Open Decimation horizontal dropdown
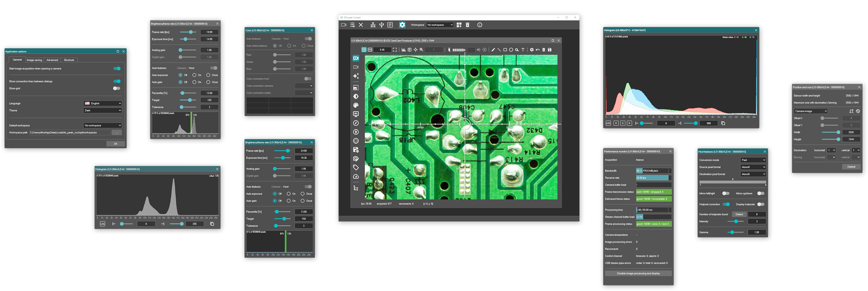 [x=831, y=150]
